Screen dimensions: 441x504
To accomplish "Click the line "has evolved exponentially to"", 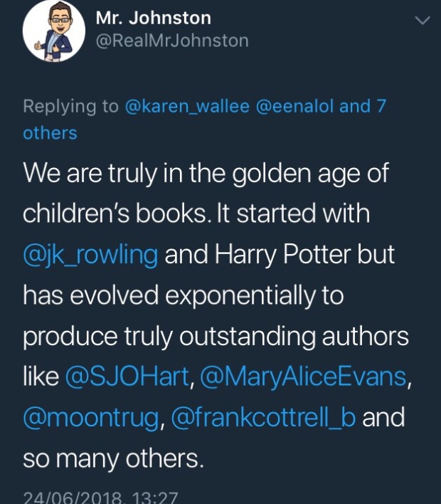I will (183, 295).
